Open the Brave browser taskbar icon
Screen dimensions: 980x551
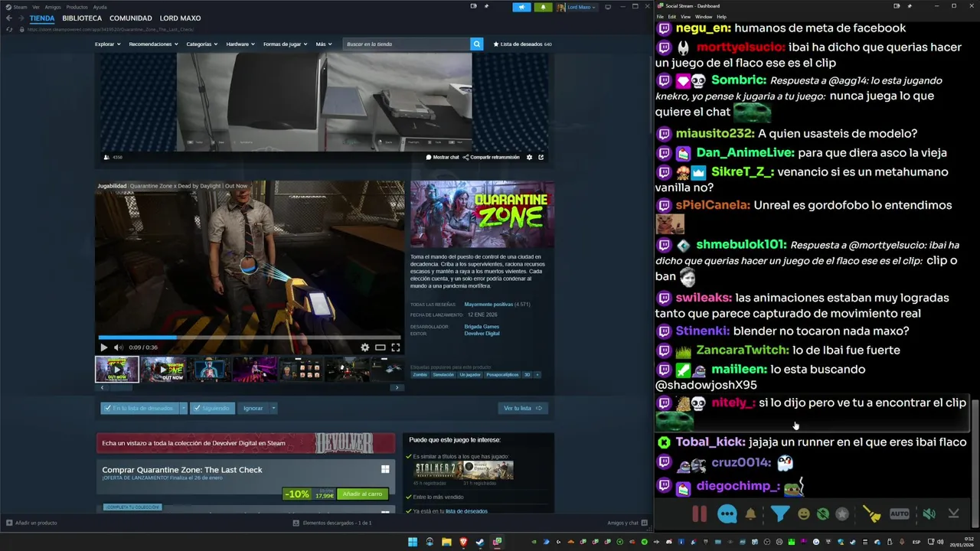[463, 542]
